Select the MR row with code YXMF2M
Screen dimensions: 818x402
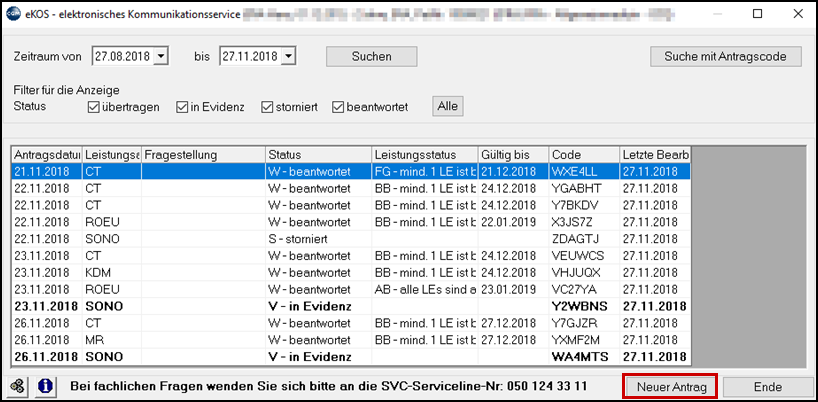351,340
